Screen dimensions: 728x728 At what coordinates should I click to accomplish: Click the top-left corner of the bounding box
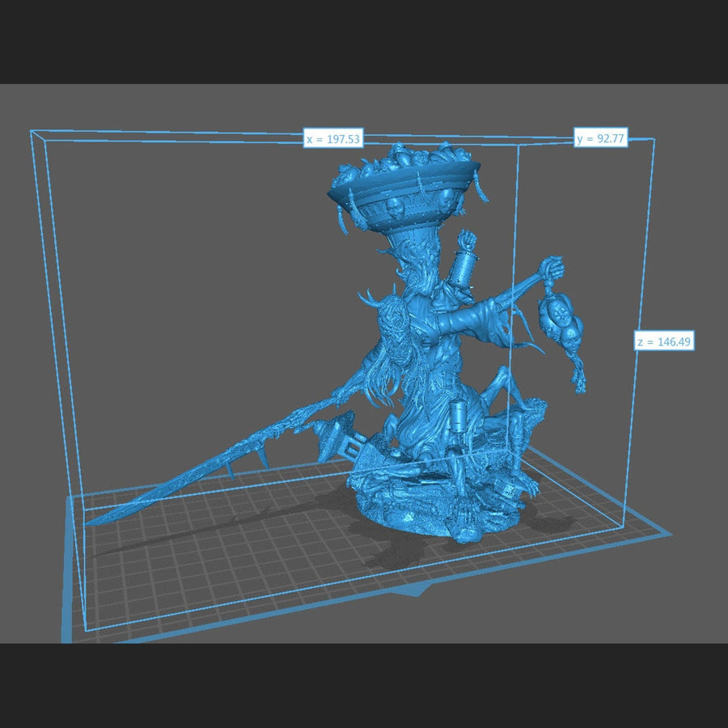click(32, 132)
